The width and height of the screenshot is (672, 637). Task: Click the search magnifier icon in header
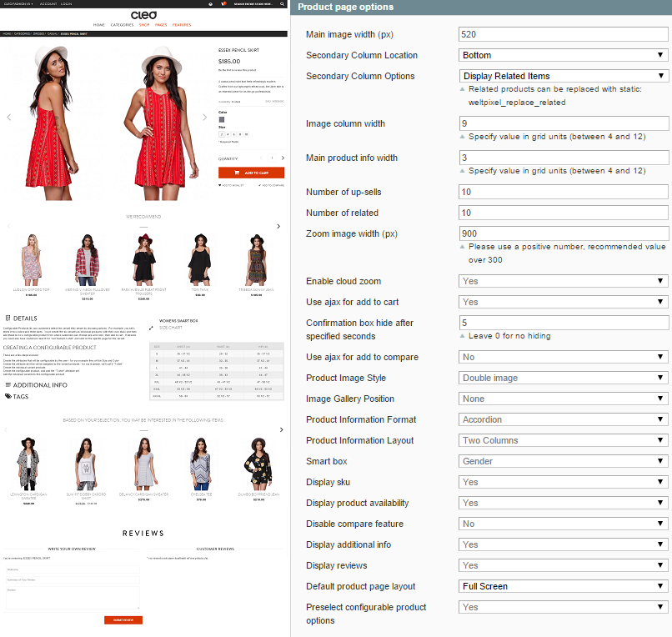[x=283, y=4]
